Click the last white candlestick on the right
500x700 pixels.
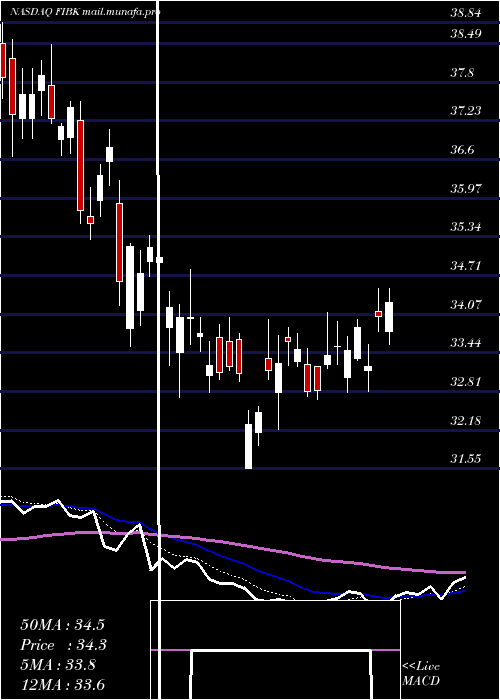[x=389, y=317]
